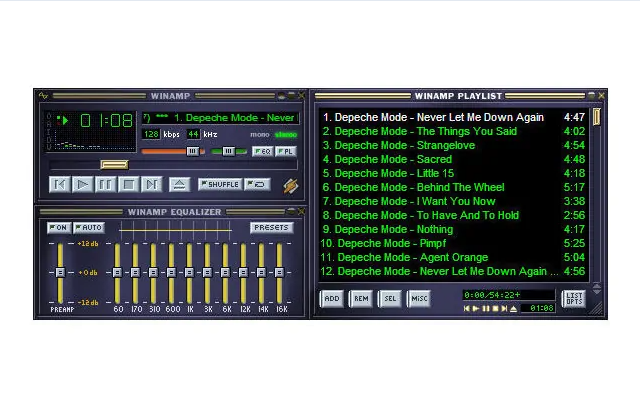
Task: Open the equalizer PRESETS menu
Action: pos(271,227)
